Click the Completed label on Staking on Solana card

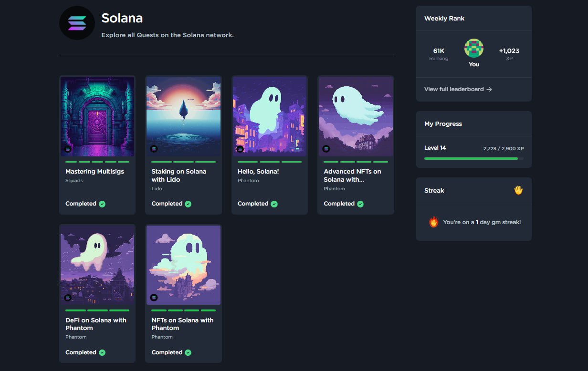(x=167, y=204)
